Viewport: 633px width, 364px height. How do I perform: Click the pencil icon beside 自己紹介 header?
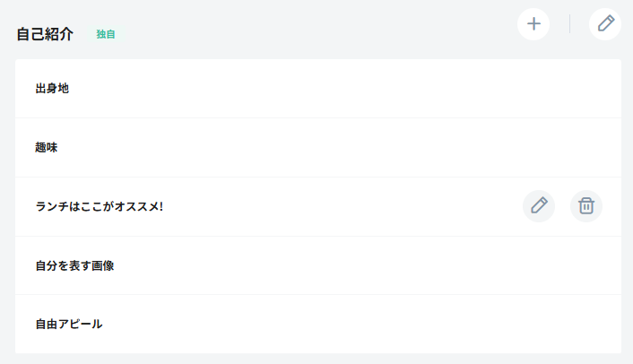(x=605, y=24)
